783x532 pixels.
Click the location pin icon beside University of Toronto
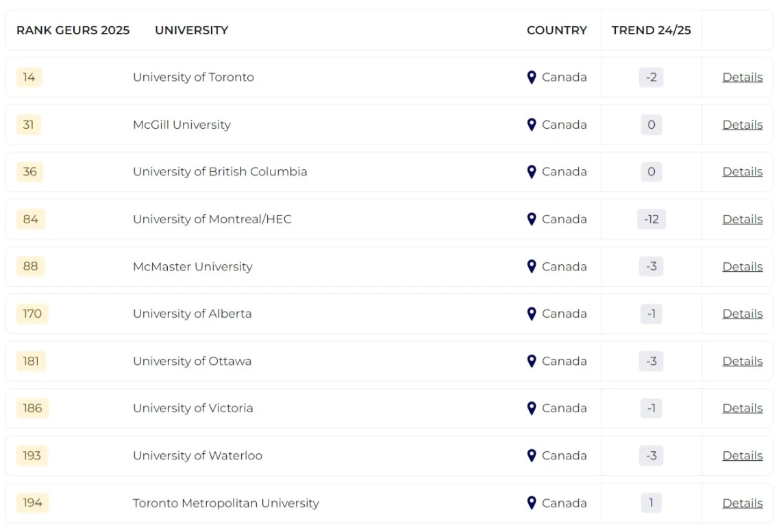[532, 77]
